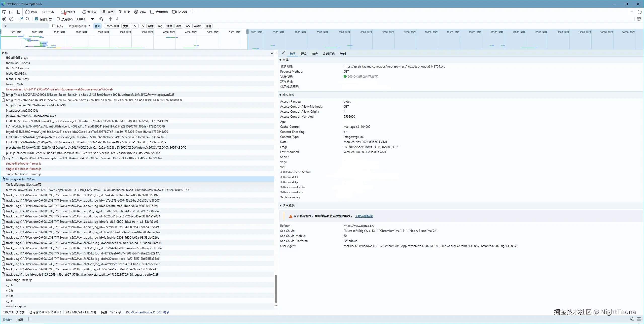Check the 反转 filter checkbox
Viewport: 644px width, 324px height.
[x=54, y=26]
